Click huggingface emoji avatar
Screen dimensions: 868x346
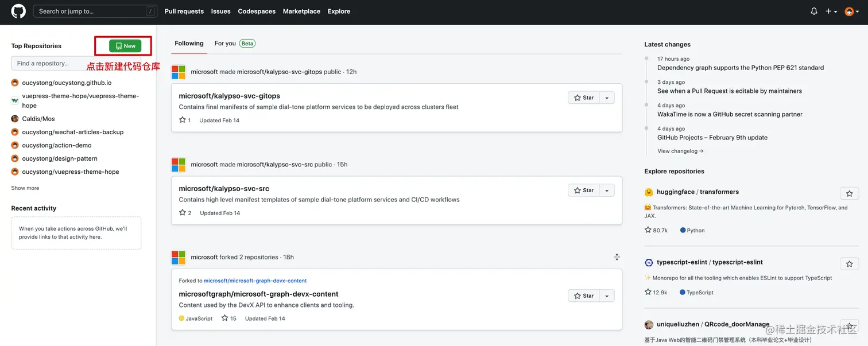[x=649, y=192]
